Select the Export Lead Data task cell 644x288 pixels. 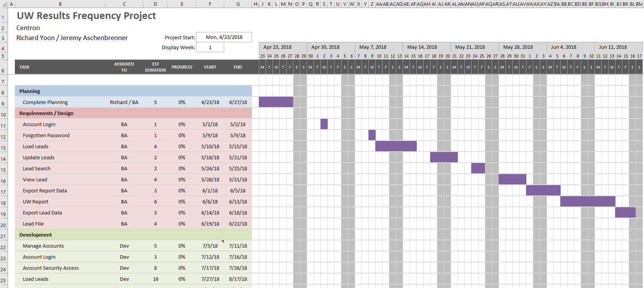60,213
